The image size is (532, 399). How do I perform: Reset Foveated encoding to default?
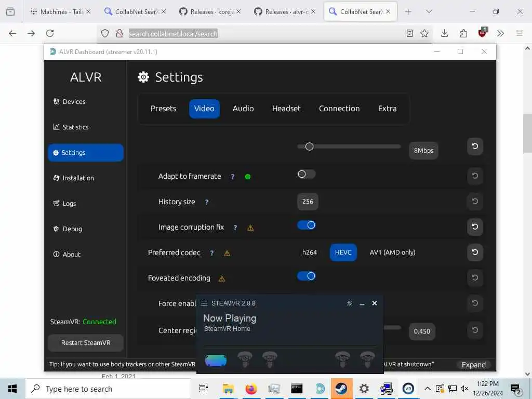(475, 277)
